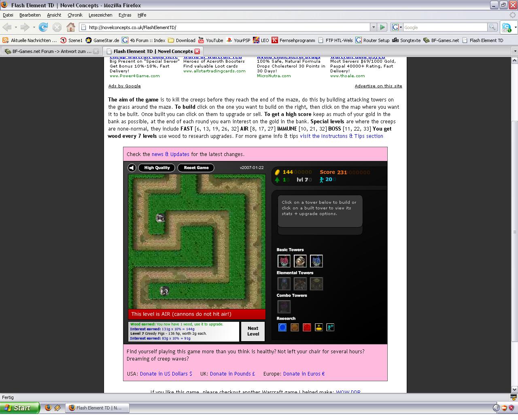Click Donate in Pounds link
The image size is (518, 420).
point(232,374)
